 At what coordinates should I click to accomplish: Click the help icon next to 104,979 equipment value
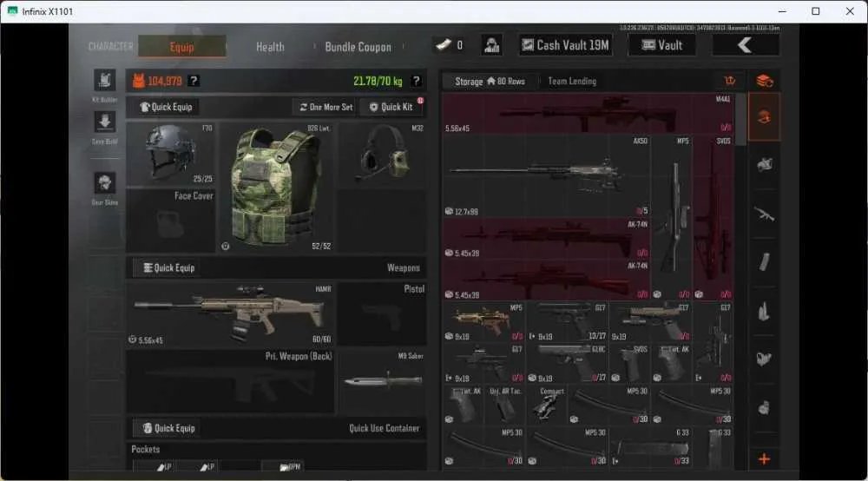(194, 81)
